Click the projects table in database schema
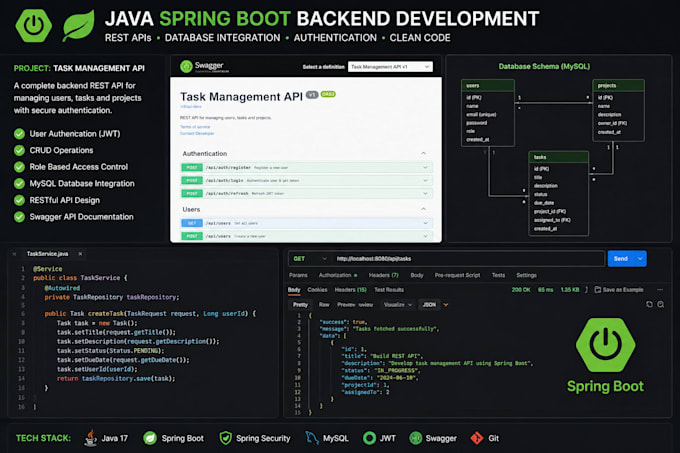Viewport: 680px width, 453px height. [618, 110]
